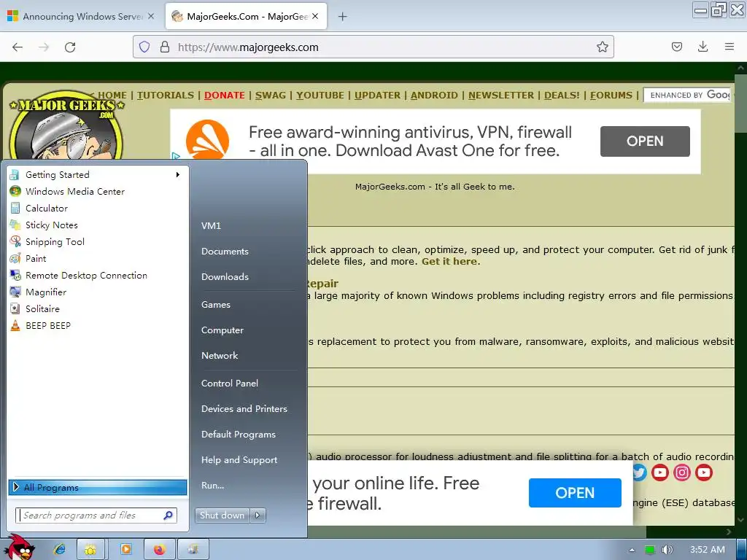Switch to Announcing Windows Server tab
This screenshot has width=747, height=560.
click(x=81, y=17)
